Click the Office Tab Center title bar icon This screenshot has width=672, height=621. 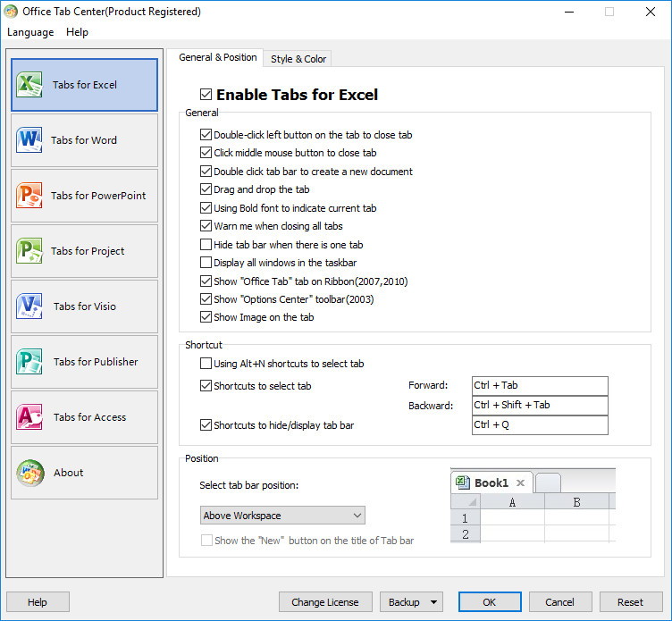11,12
